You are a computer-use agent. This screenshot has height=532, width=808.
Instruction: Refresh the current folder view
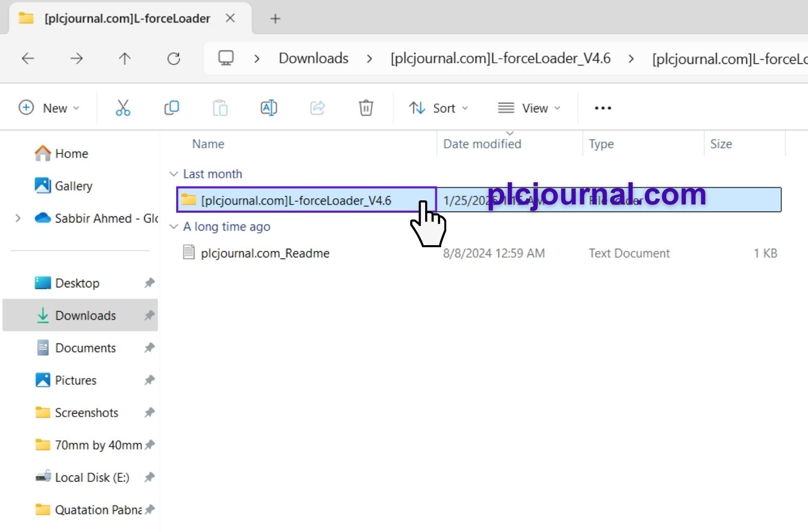[174, 59]
